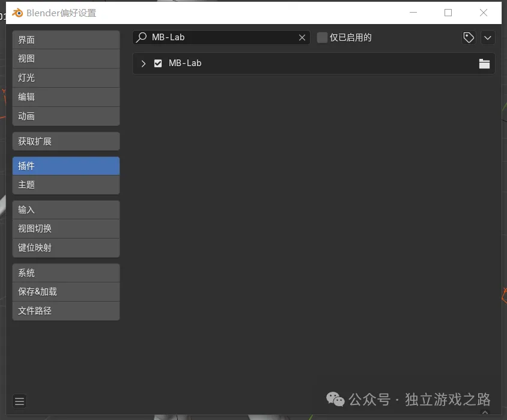The image size is (507, 420).
Task: Open the 灯光 preferences section
Action: coord(65,78)
